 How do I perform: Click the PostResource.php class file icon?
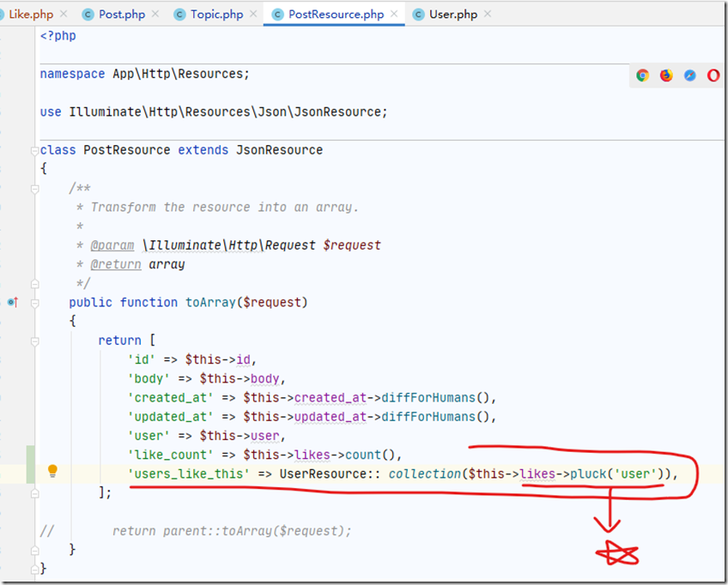click(x=277, y=15)
